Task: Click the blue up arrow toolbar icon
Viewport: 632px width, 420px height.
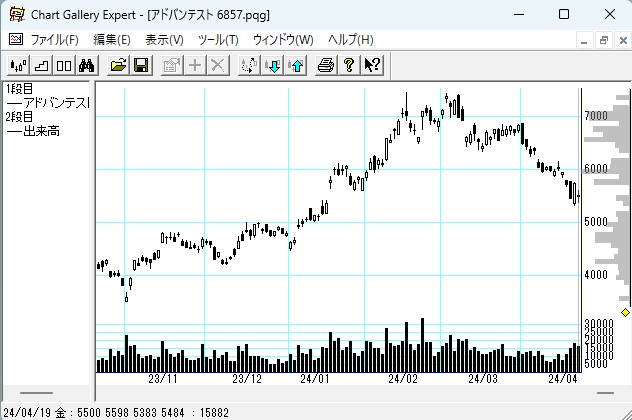Action: point(296,65)
